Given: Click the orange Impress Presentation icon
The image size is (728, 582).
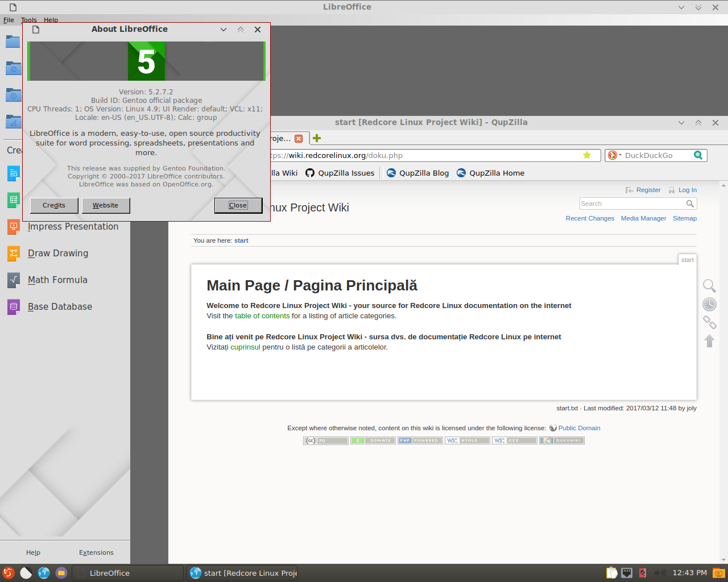Looking at the screenshot, I should 14,226.
